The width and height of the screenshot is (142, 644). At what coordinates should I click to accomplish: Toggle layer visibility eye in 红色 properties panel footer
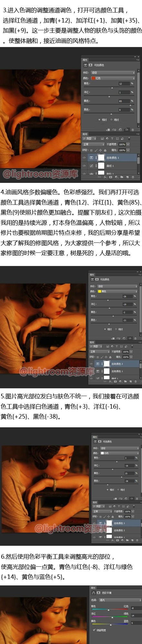[x=127, y=129]
